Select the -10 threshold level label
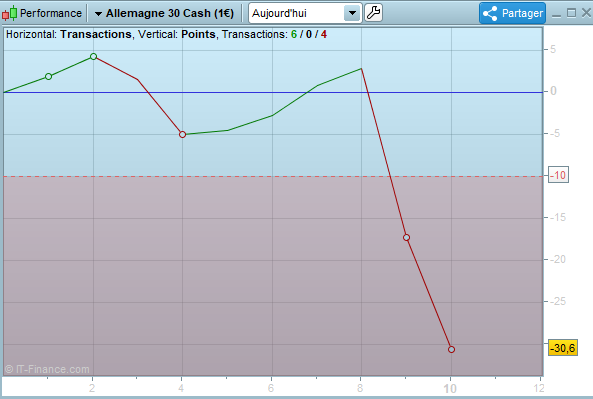The height and width of the screenshot is (399, 593). pyautogui.click(x=558, y=175)
